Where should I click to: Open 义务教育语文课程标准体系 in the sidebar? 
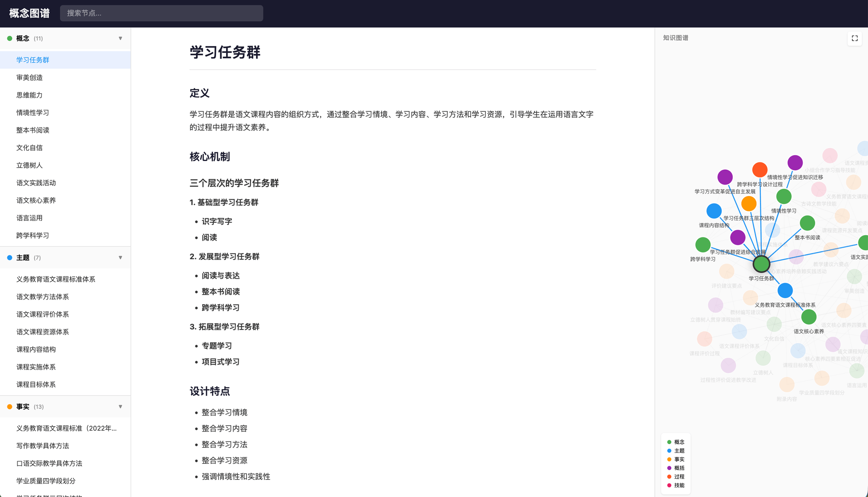65,279
